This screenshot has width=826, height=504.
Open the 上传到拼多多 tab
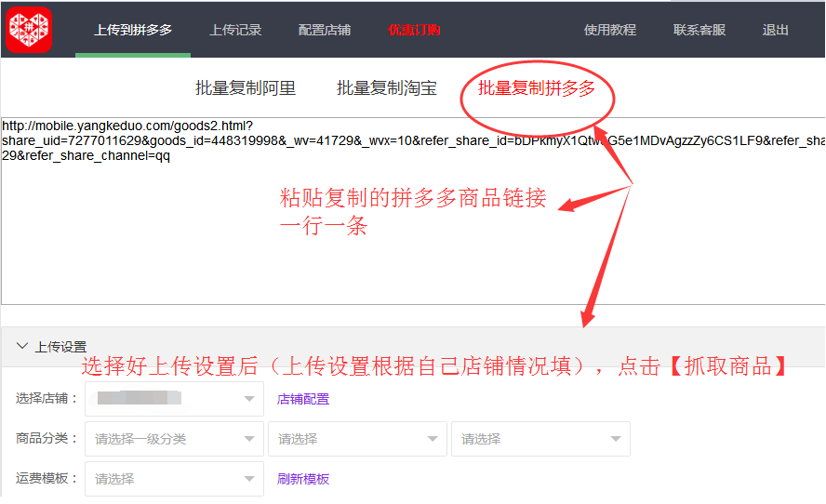coord(133,30)
